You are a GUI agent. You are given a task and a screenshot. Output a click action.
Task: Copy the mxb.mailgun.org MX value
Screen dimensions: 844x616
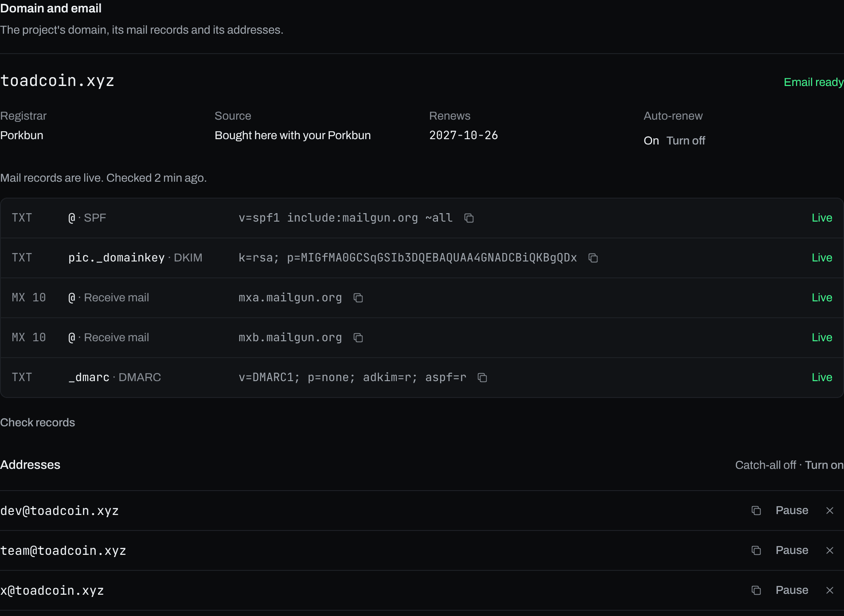click(x=358, y=338)
